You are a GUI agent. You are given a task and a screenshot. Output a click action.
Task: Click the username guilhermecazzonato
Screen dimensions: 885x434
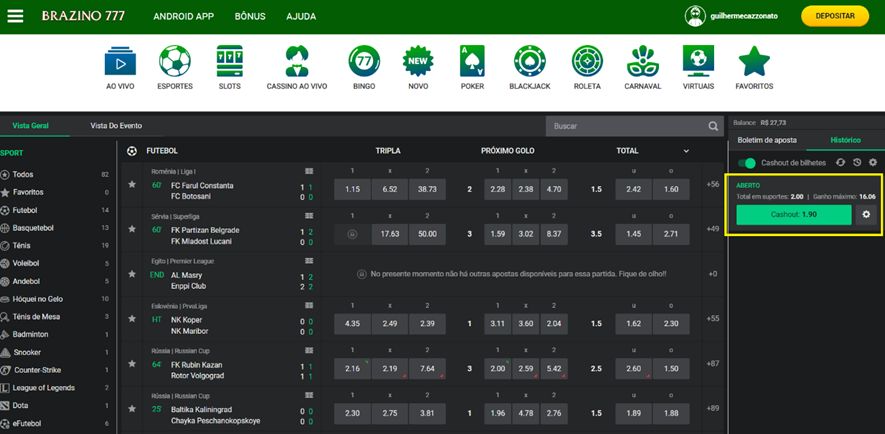pyautogui.click(x=744, y=16)
